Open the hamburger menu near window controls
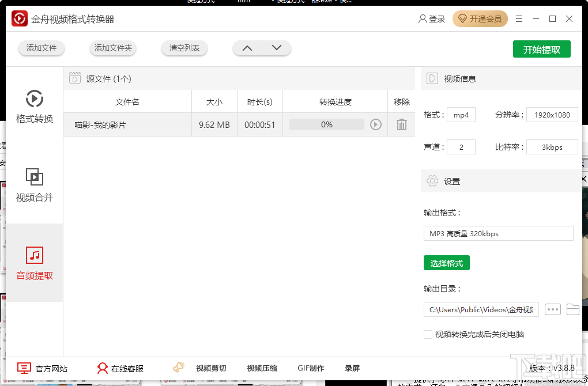This screenshot has width=588, height=386. tap(518, 18)
